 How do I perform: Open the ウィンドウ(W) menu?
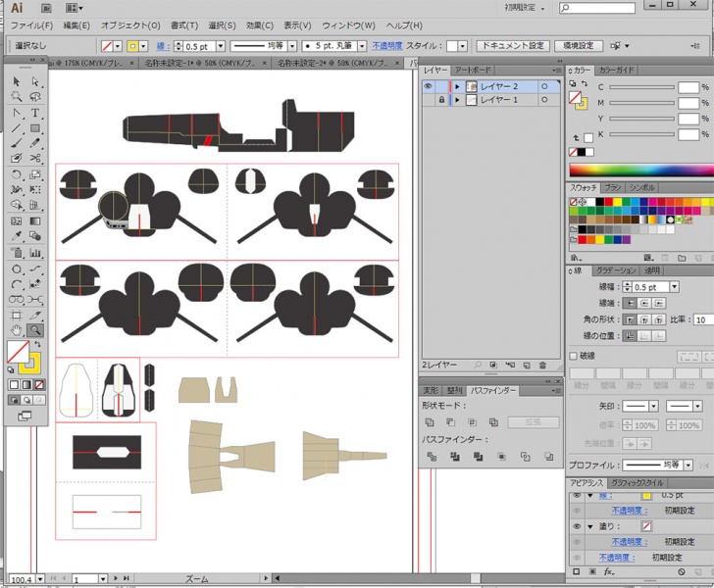pos(349,25)
